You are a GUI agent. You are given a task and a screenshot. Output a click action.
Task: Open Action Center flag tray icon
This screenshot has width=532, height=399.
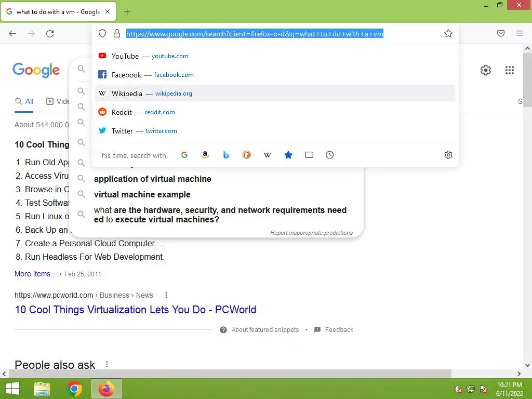point(483,389)
